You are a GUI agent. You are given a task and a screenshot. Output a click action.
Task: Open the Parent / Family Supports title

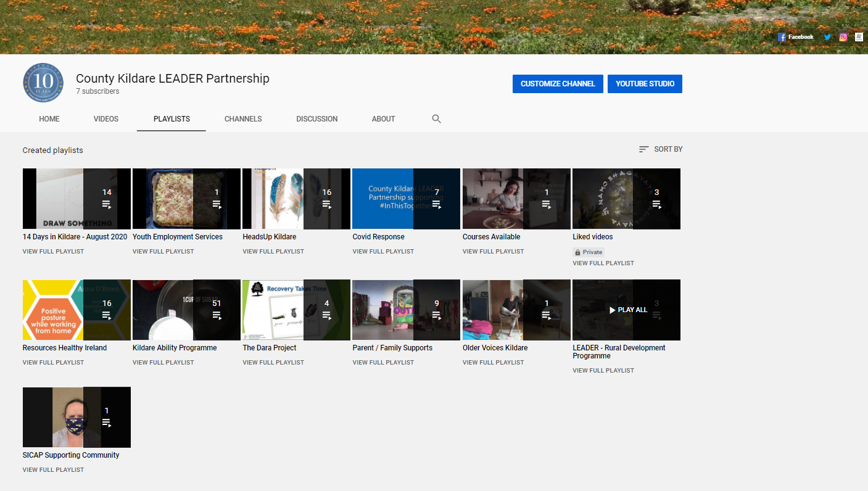pos(392,348)
